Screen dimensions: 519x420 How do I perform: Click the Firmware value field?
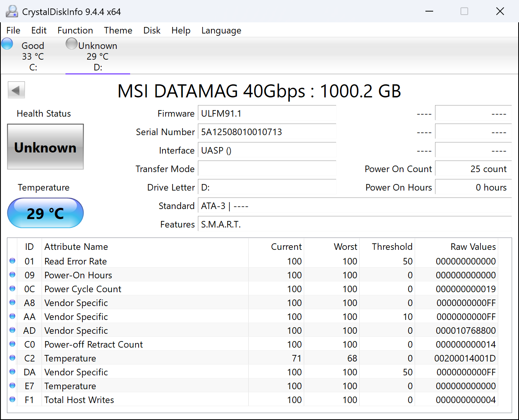click(x=267, y=114)
